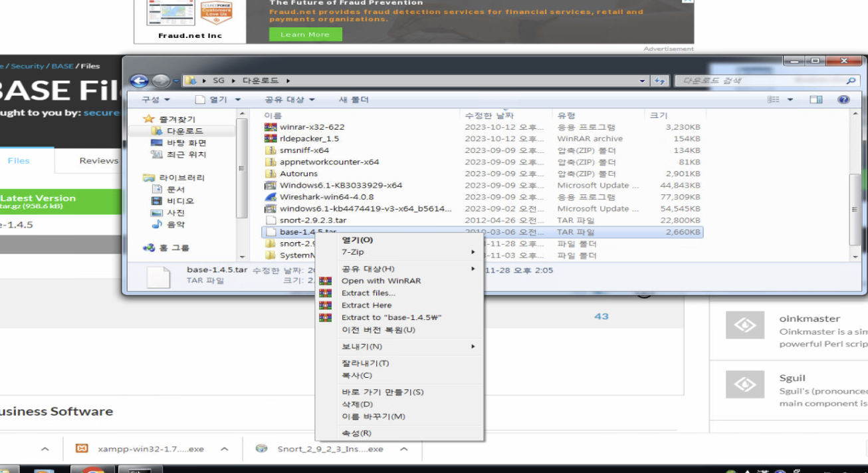This screenshot has height=473, width=868.
Task: Click the 음악 music library icon
Action: (x=157, y=225)
